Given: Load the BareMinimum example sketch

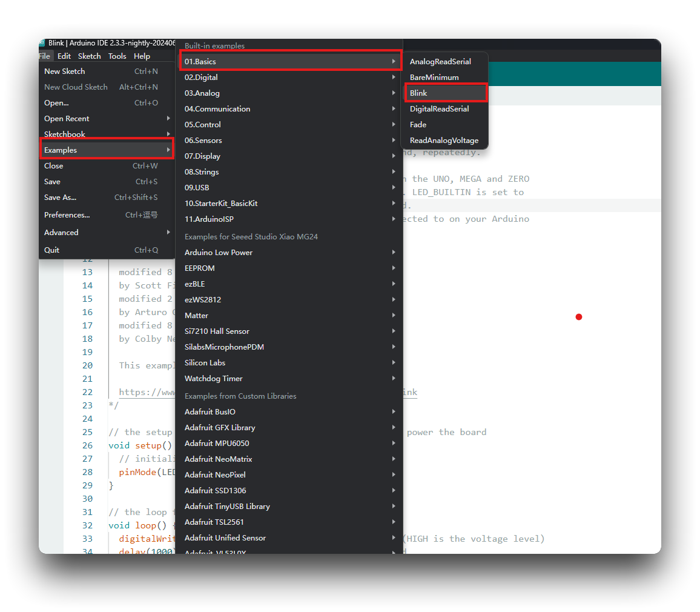Looking at the screenshot, I should pos(445,78).
